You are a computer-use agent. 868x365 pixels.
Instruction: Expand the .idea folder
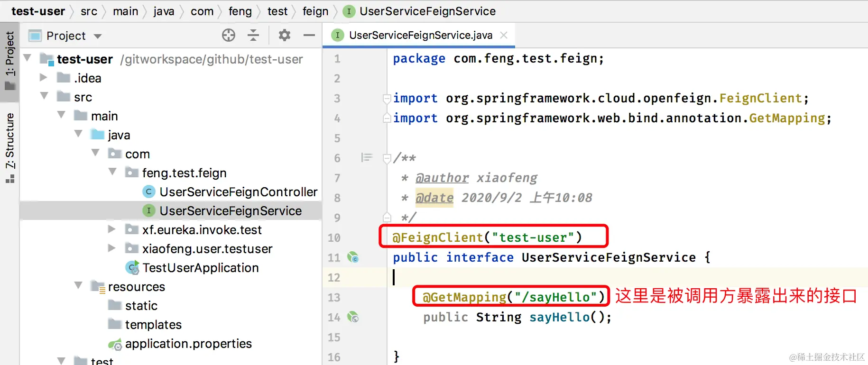coord(44,77)
